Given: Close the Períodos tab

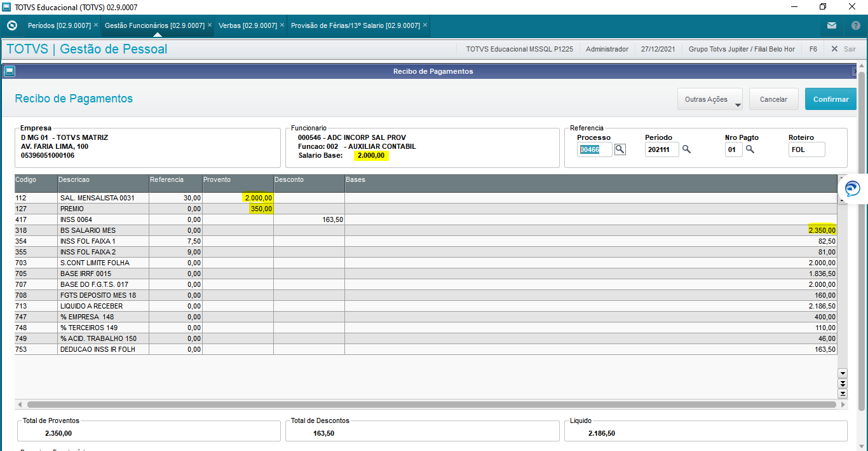Looking at the screenshot, I should tap(96, 25).
